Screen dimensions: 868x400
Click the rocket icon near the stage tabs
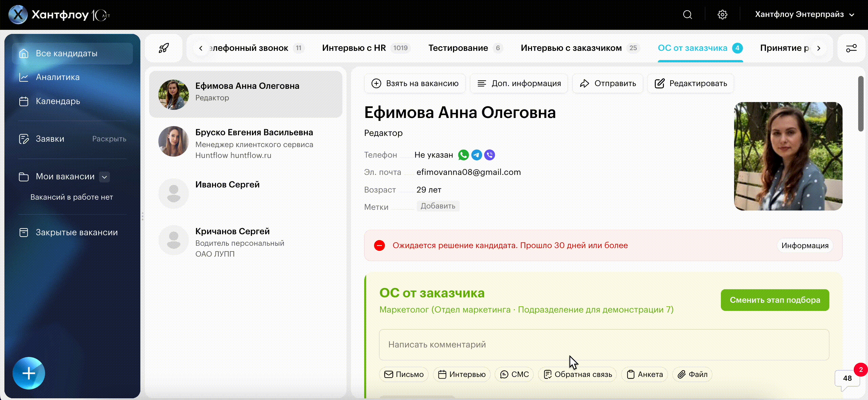click(x=164, y=48)
